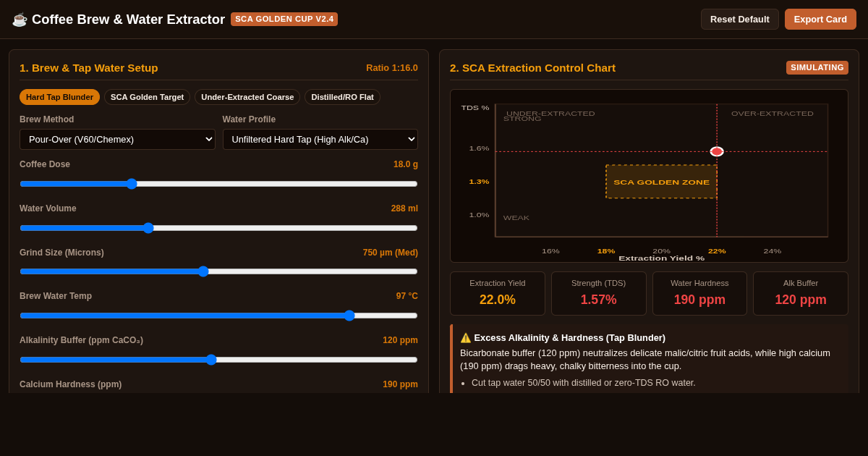Select the Extraction Yield 22.0% card
868x456 pixels.
498,293
